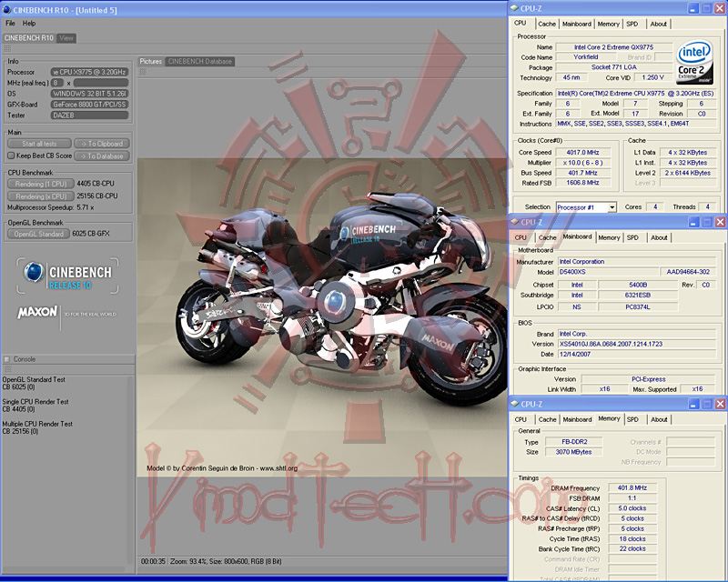The image size is (728, 582).
Task: Click the grip handle icon under Pictures tab
Action: (143, 72)
